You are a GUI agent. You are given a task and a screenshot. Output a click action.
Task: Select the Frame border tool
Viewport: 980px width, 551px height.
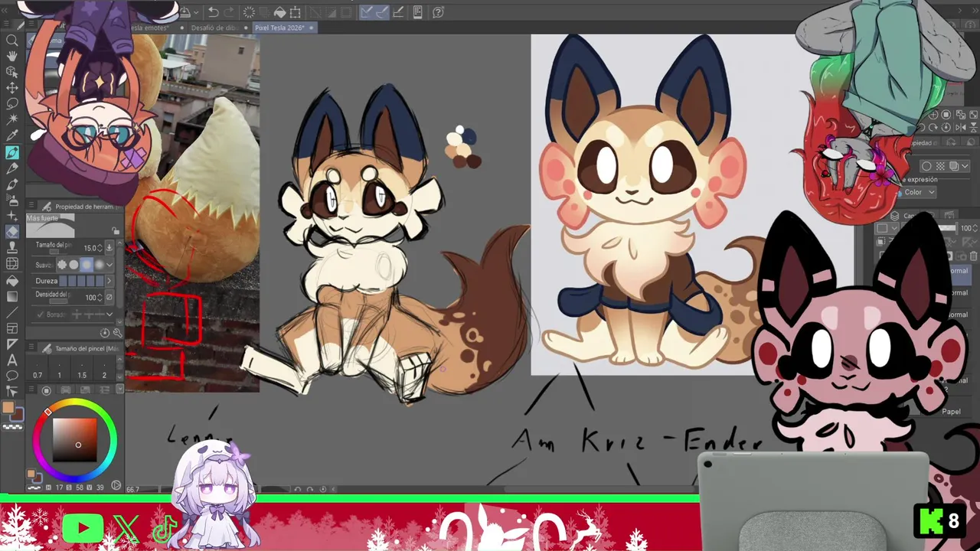12,328
